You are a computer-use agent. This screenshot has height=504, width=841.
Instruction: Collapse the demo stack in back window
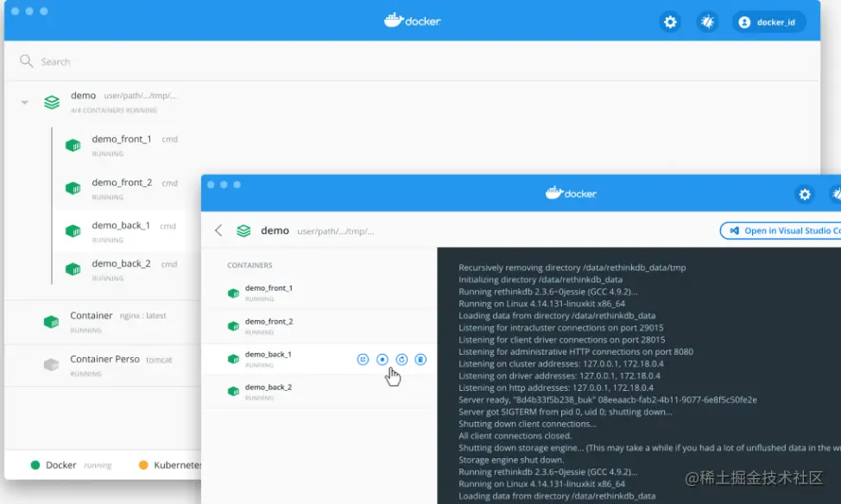click(x=25, y=102)
